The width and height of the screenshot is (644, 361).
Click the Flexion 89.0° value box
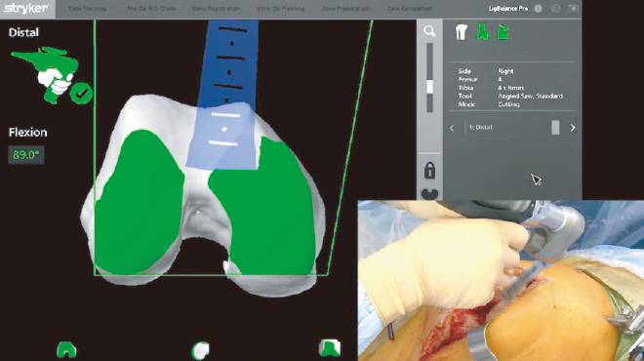pyautogui.click(x=26, y=155)
